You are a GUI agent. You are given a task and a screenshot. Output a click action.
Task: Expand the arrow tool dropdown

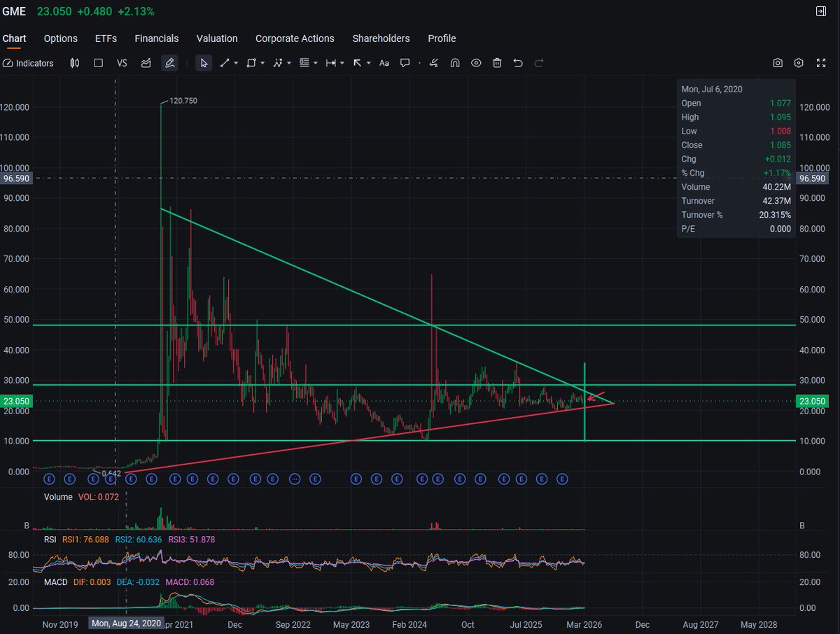coord(368,63)
